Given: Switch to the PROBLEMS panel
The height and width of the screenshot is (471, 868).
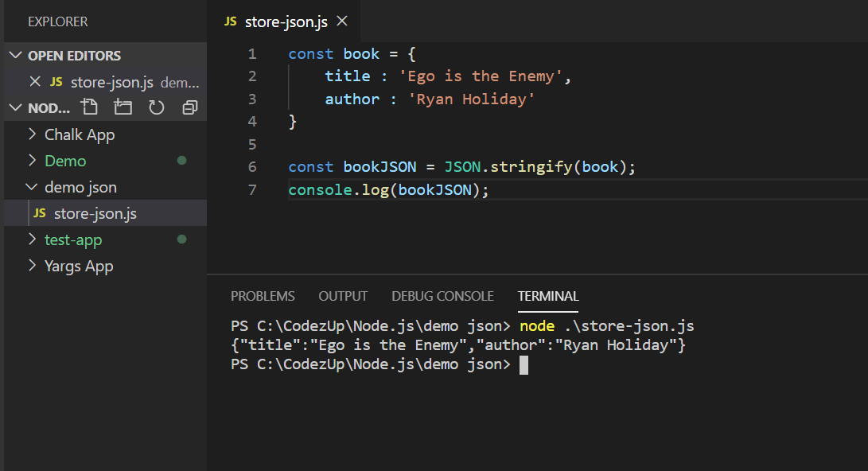Looking at the screenshot, I should (263, 295).
